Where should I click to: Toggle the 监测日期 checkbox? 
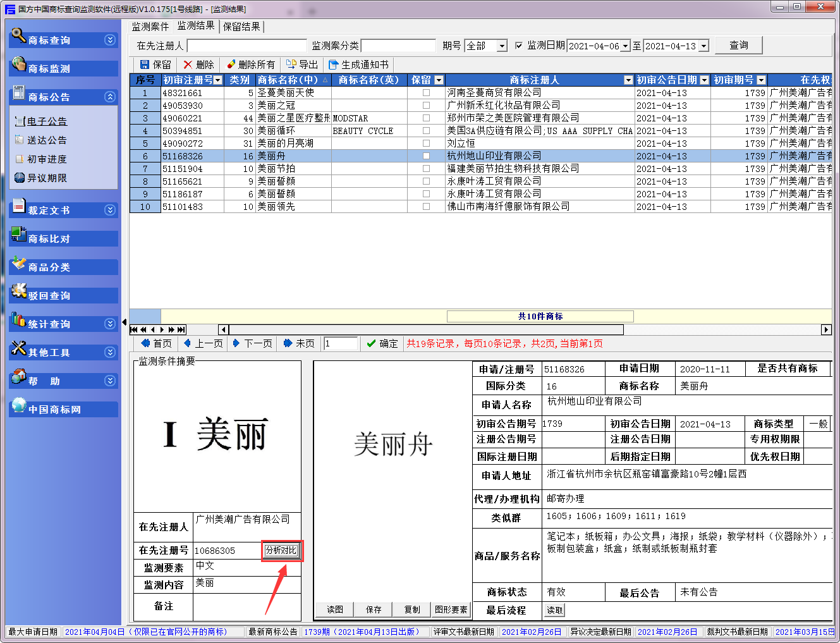click(519, 46)
